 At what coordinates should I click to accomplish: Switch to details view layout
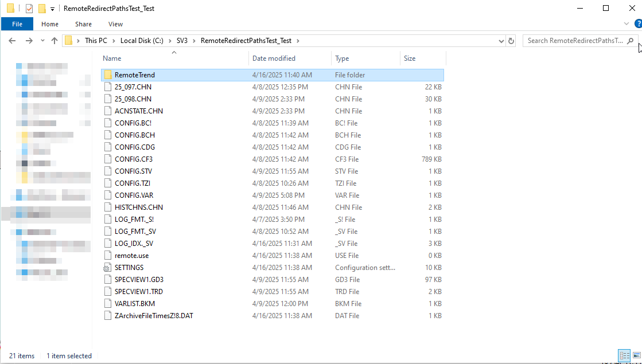(624, 356)
